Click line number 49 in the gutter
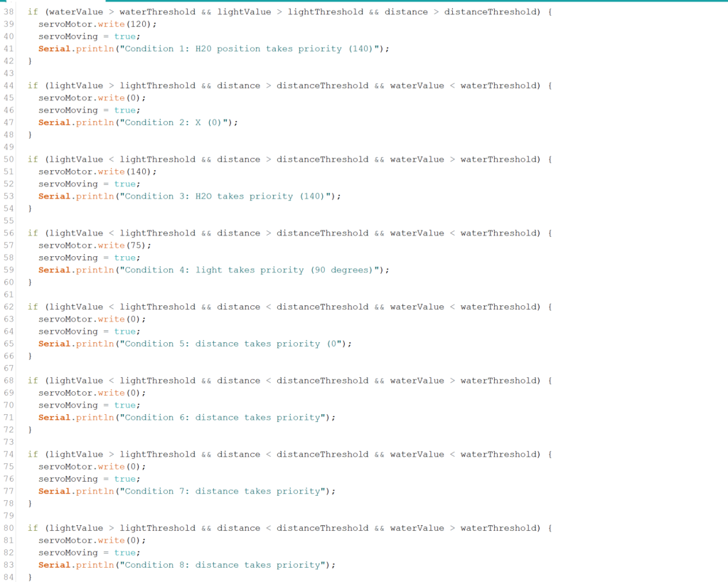The image size is (728, 582). pyautogui.click(x=9, y=147)
